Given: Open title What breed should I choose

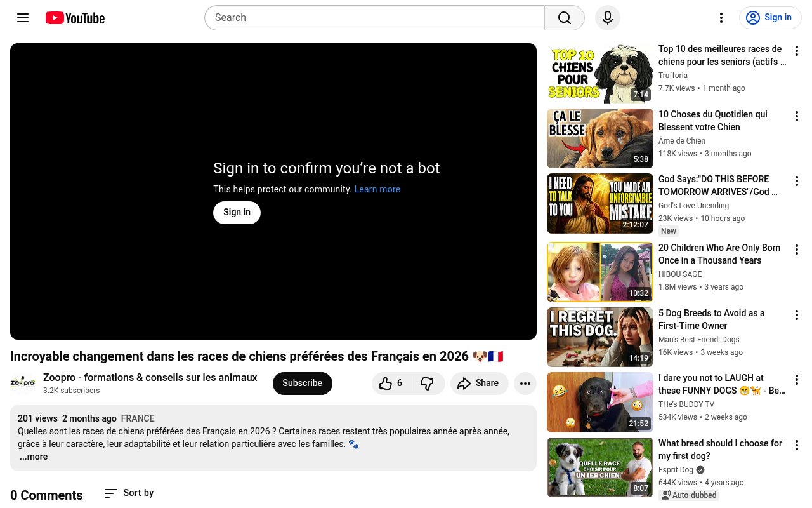Looking at the screenshot, I should pyautogui.click(x=720, y=450).
